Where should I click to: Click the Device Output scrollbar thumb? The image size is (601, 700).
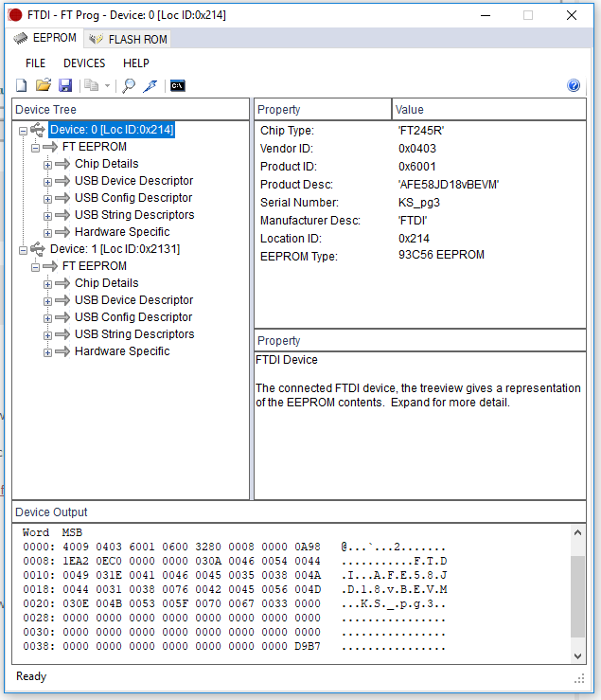(x=577, y=597)
